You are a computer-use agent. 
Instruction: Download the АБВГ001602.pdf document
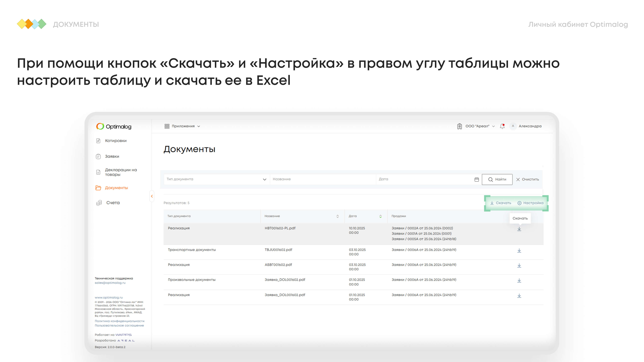coord(519,265)
